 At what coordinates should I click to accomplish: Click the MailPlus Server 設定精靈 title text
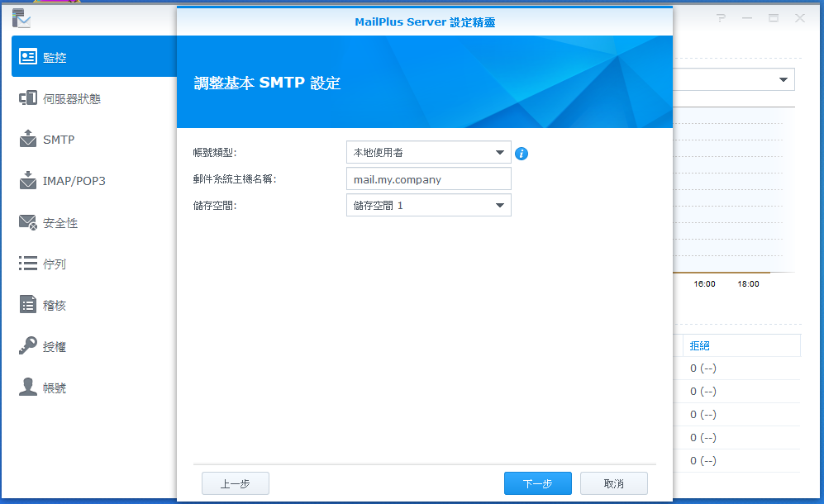[x=425, y=22]
